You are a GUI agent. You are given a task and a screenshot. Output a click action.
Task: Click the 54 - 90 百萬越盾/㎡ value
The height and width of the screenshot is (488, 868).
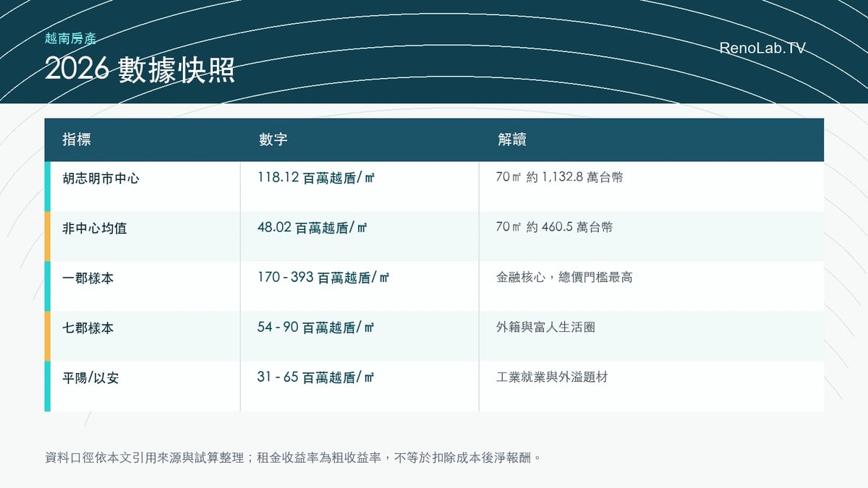pyautogui.click(x=315, y=327)
